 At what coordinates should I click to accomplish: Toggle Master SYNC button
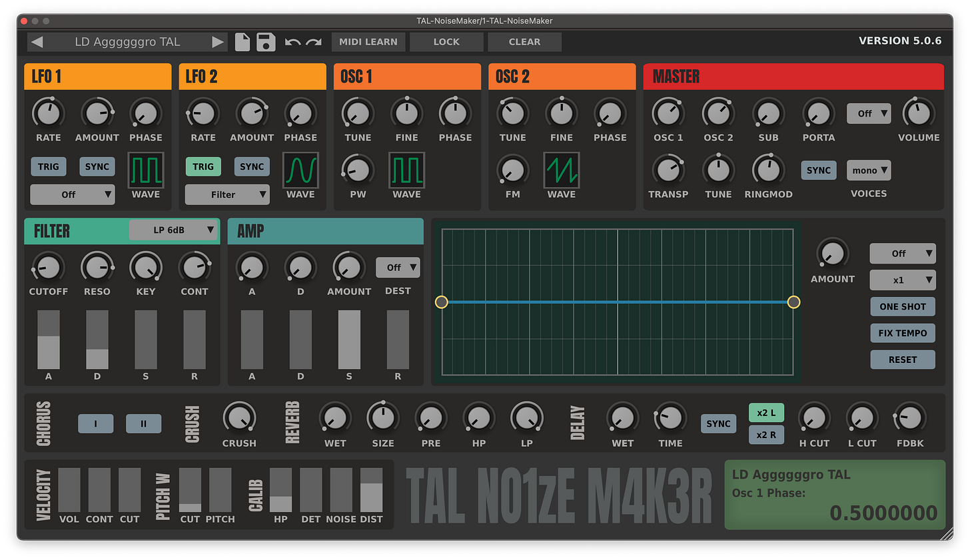tap(819, 170)
